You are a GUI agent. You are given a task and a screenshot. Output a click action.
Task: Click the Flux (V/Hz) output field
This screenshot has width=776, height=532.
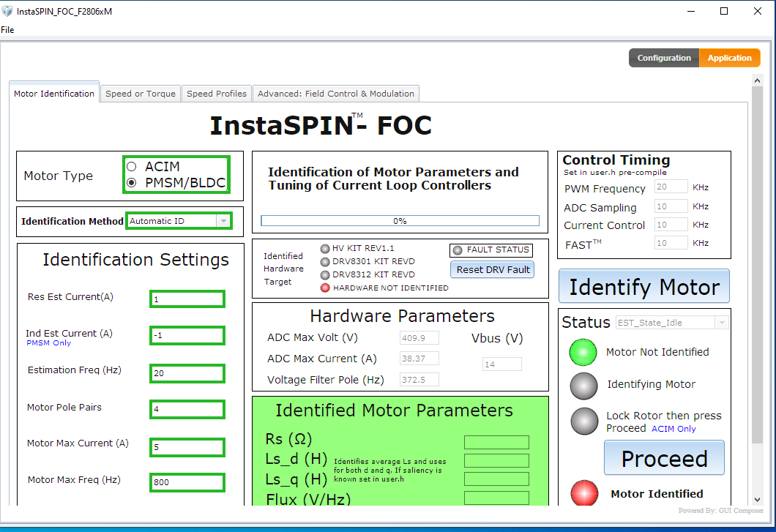click(496, 498)
